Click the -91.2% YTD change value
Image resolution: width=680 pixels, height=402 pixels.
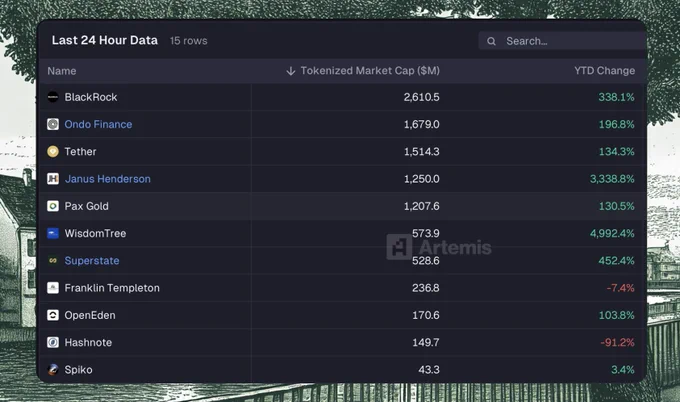[x=618, y=343]
